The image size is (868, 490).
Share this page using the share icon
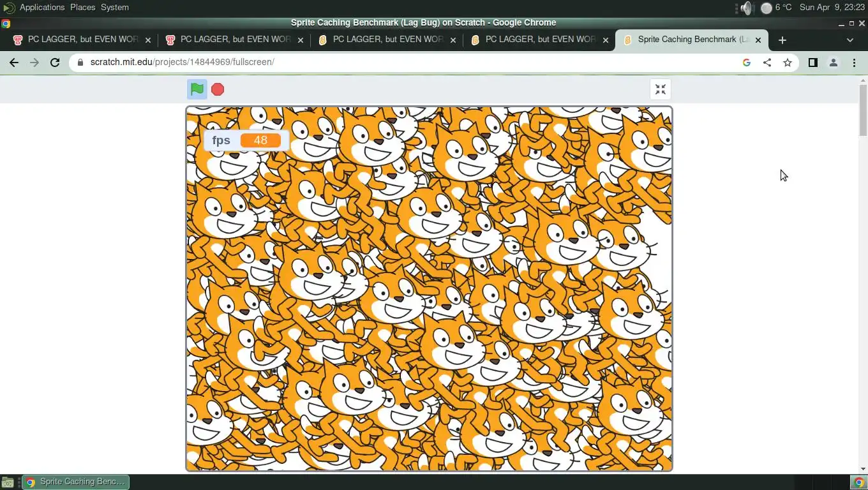click(767, 63)
